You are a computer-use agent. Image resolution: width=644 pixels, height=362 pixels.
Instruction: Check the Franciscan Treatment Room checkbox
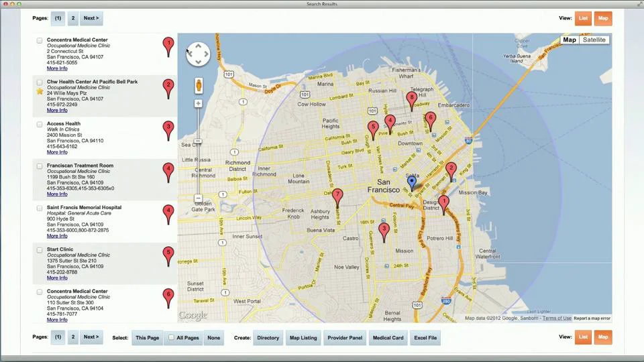pos(40,166)
